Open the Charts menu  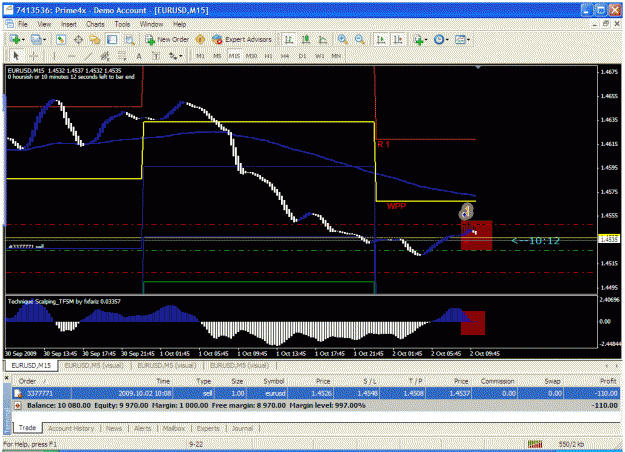[x=95, y=24]
